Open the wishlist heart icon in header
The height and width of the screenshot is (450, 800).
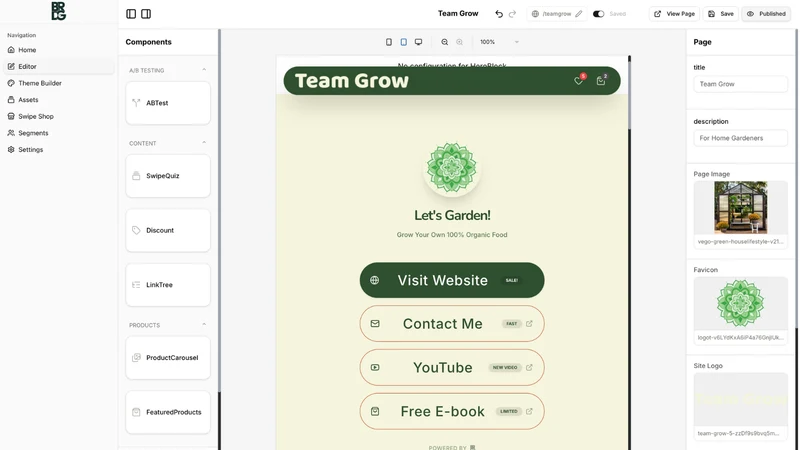pyautogui.click(x=579, y=80)
